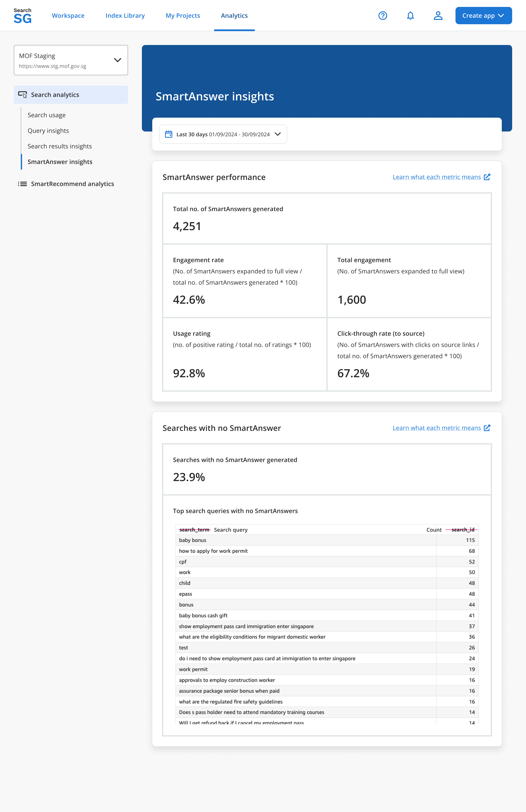The image size is (526, 812).
Task: Select the Analytics tab
Action: point(234,16)
